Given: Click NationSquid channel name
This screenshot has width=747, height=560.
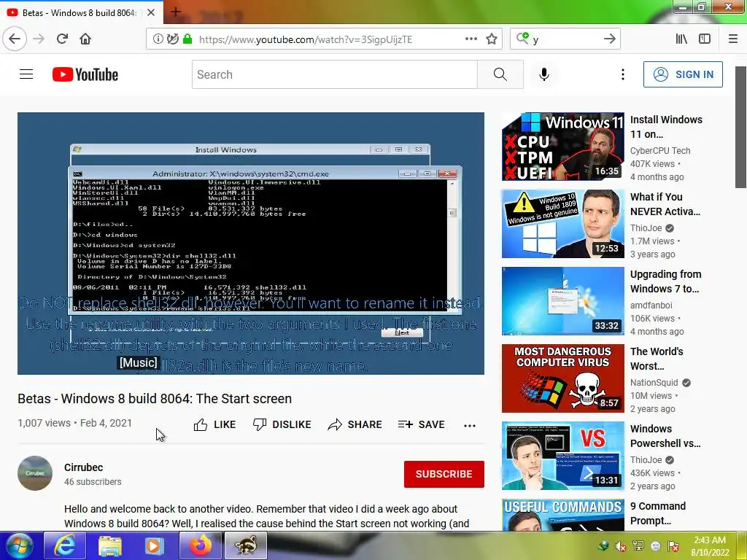Looking at the screenshot, I should click(x=654, y=382).
